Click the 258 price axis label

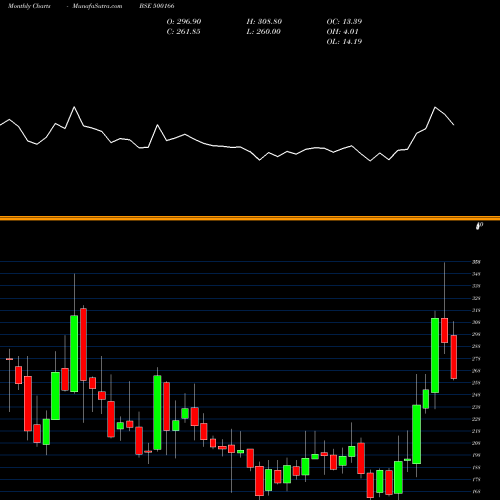tap(476, 383)
